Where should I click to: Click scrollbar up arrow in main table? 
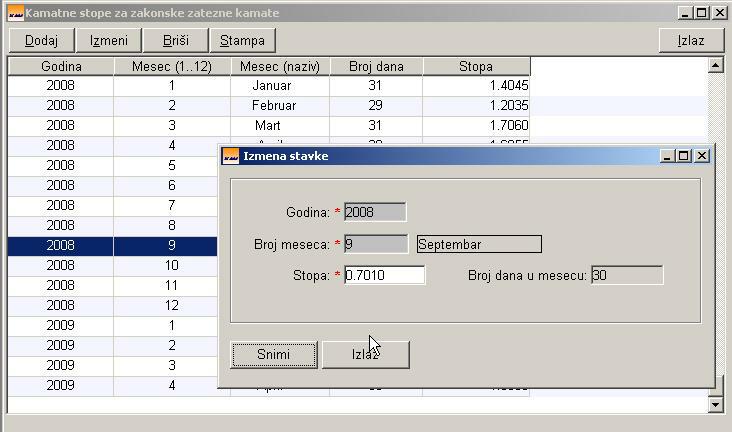[x=715, y=65]
